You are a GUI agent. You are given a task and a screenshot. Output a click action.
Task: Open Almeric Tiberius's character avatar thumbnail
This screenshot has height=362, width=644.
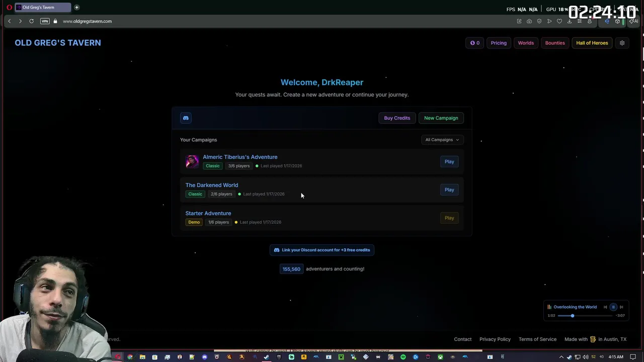[x=192, y=161]
